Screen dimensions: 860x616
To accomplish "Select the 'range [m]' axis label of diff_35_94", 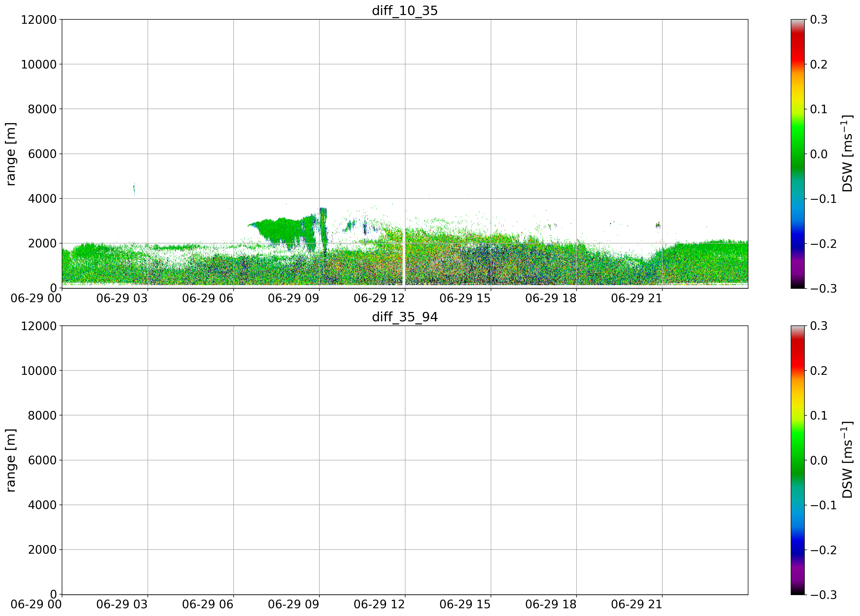I will 11,460.
